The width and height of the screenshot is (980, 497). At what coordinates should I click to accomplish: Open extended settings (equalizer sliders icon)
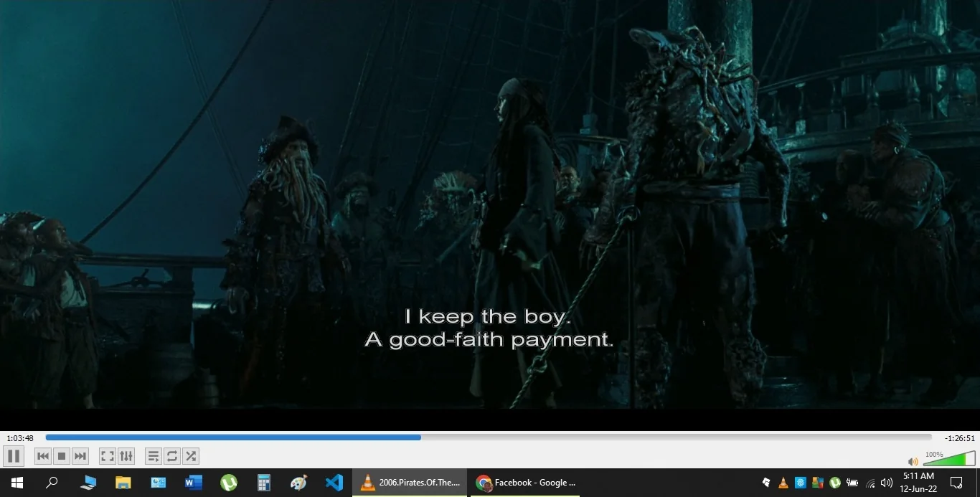tap(126, 456)
